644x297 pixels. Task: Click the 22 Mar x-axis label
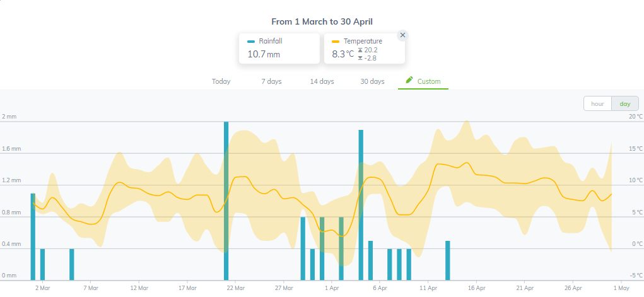pos(235,288)
